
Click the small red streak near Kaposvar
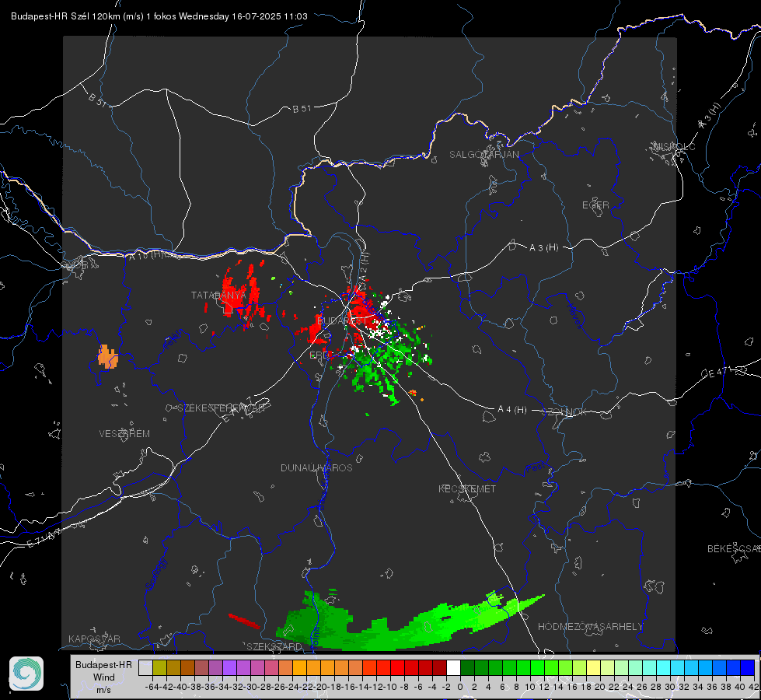244,621
